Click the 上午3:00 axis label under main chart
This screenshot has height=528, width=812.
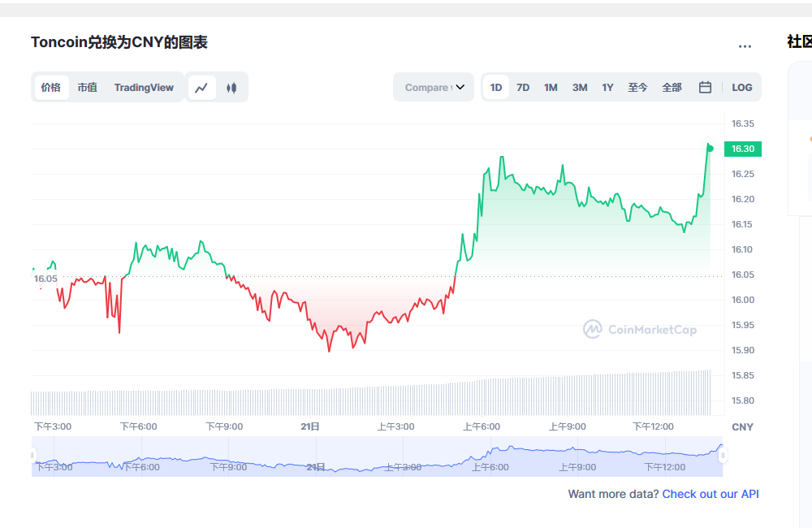coord(395,426)
